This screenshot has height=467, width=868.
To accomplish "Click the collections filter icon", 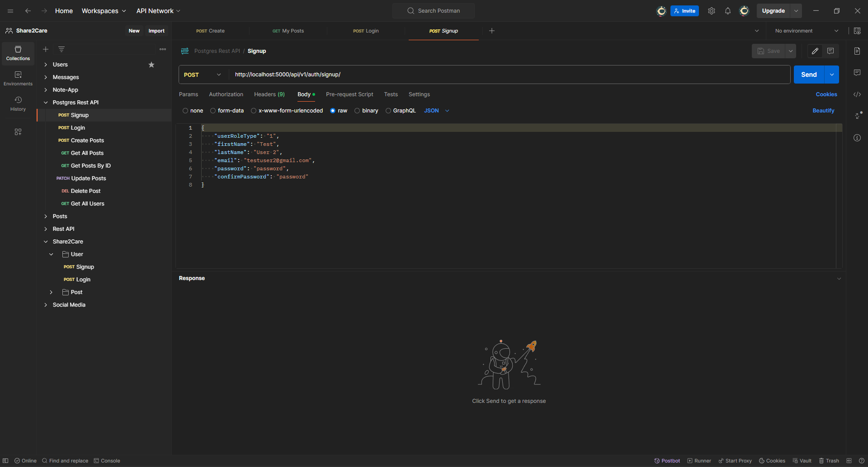I will pos(61,49).
